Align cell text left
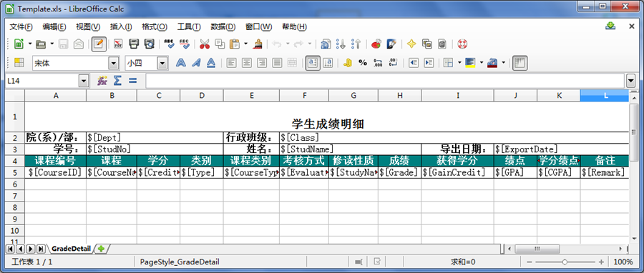 click(x=232, y=63)
